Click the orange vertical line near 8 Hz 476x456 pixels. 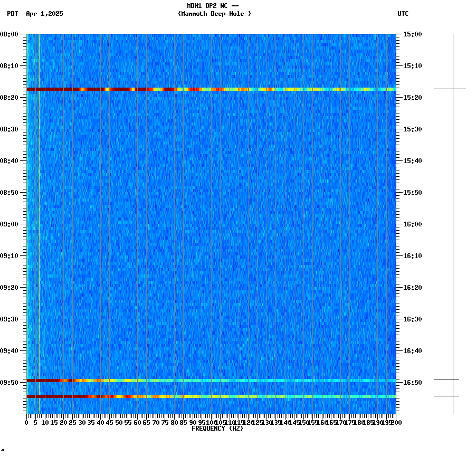coord(39,211)
